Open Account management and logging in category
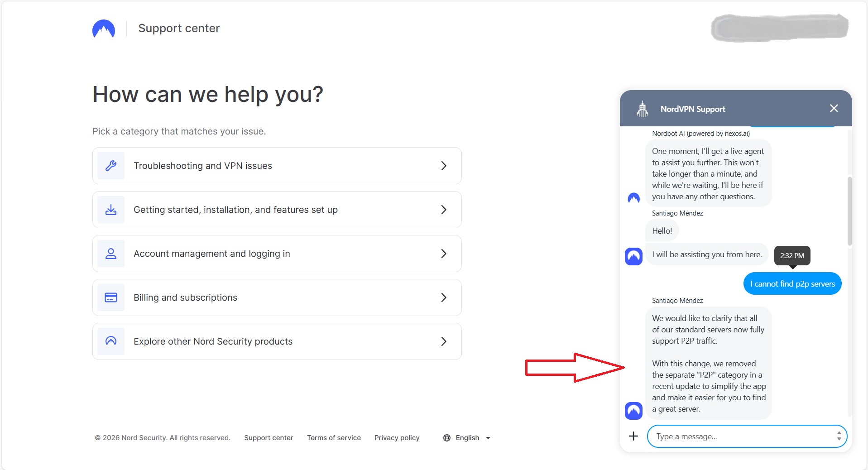Image resolution: width=868 pixels, height=470 pixels. click(x=211, y=254)
